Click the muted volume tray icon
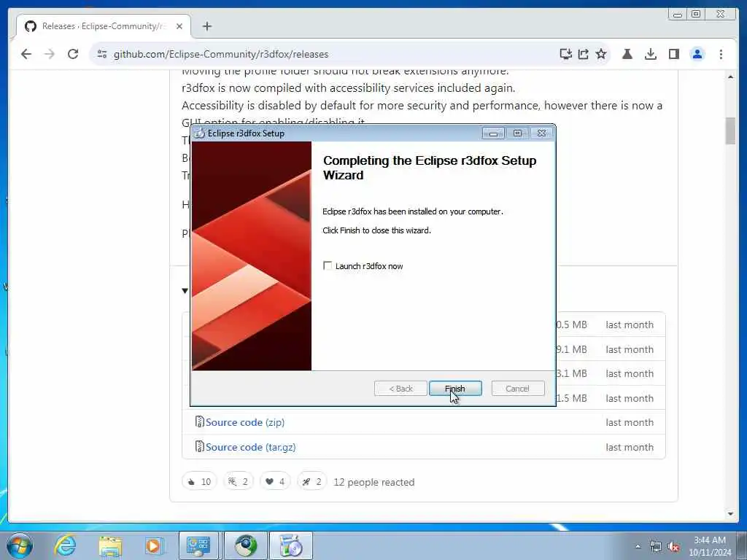Image resolution: width=747 pixels, height=560 pixels. 673,547
